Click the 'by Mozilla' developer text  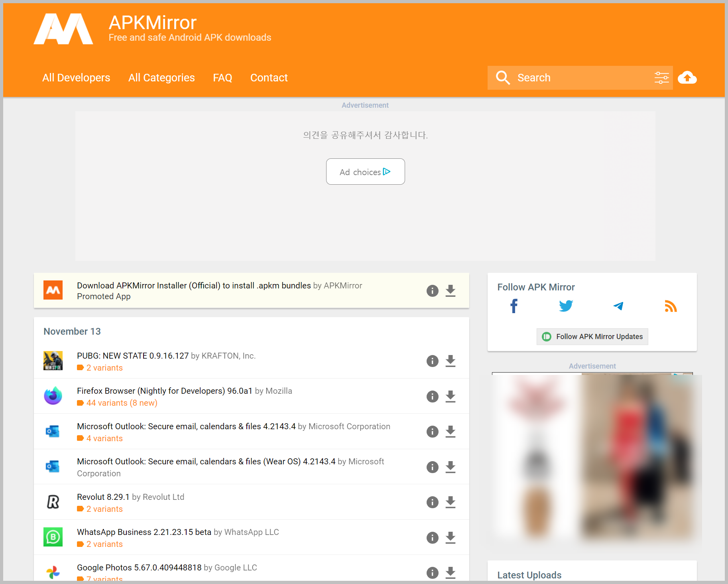(x=273, y=391)
